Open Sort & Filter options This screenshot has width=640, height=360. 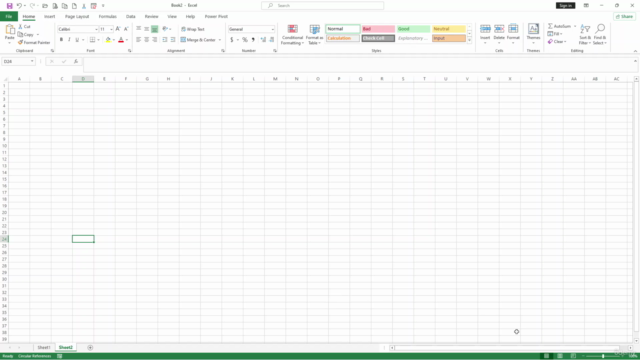585,34
